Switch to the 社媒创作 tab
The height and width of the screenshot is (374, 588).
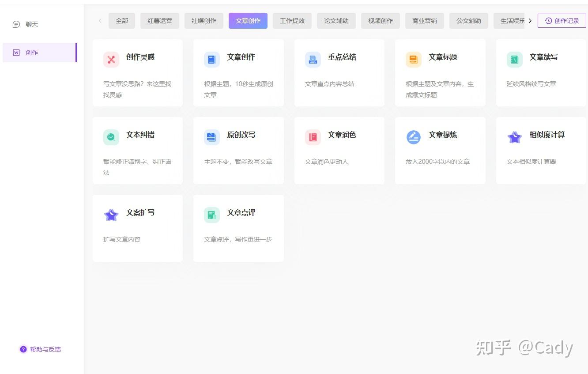(x=204, y=21)
